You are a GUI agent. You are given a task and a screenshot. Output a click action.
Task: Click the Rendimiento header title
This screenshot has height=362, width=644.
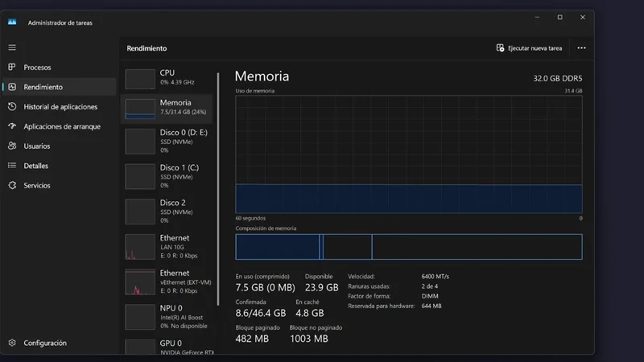click(x=147, y=48)
